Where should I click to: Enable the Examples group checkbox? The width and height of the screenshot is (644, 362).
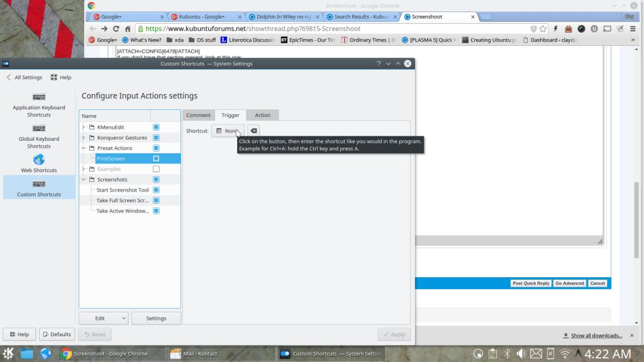point(156,169)
